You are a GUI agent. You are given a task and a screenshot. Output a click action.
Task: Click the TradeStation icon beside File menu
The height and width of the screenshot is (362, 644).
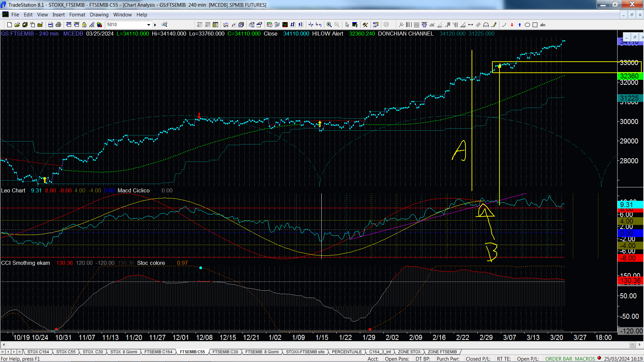coord(5,14)
